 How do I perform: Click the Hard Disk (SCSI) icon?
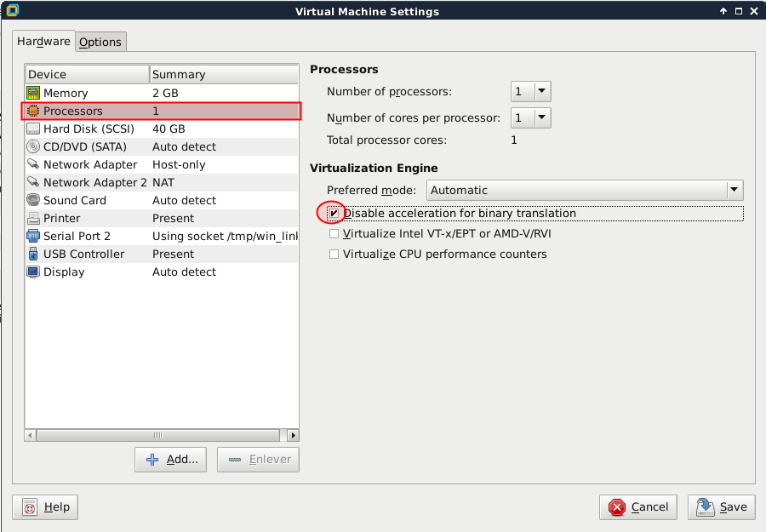click(33, 129)
